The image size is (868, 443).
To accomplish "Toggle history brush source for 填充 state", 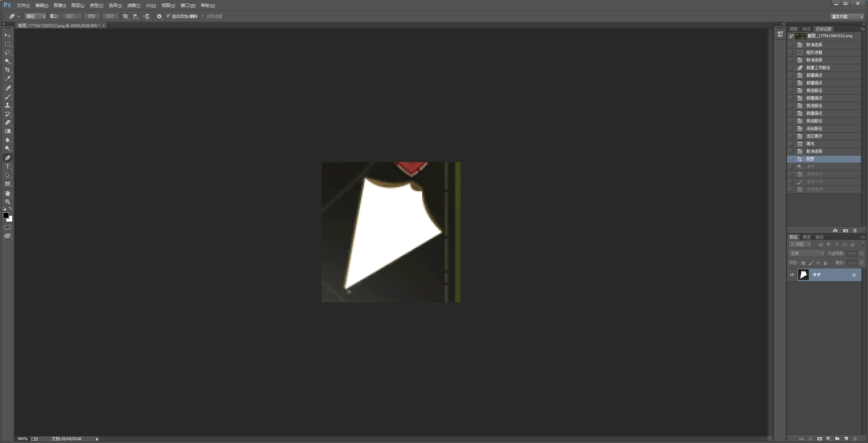I will [x=791, y=144].
